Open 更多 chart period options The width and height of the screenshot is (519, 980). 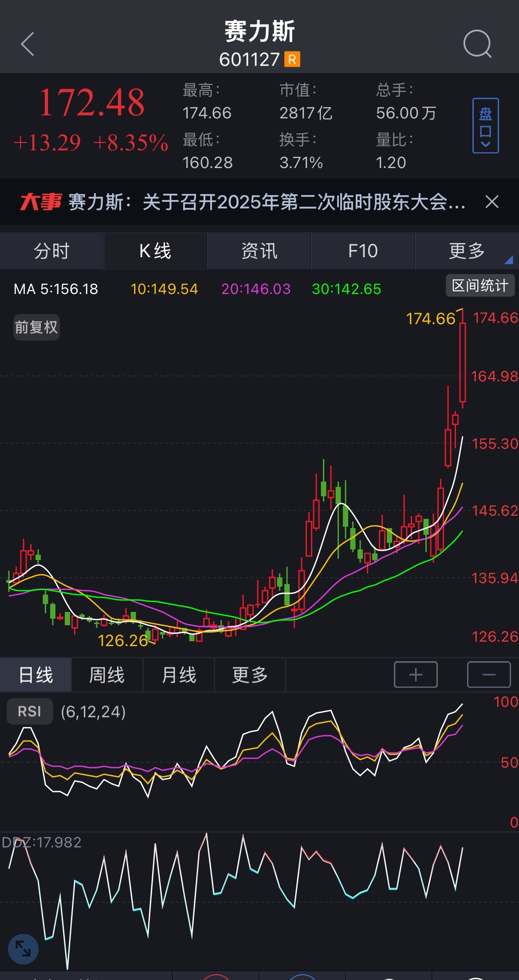tap(250, 675)
